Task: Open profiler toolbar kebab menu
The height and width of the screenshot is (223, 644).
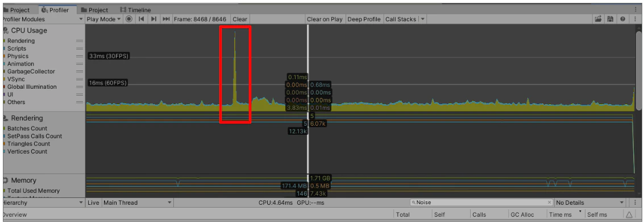Action: (x=635, y=19)
